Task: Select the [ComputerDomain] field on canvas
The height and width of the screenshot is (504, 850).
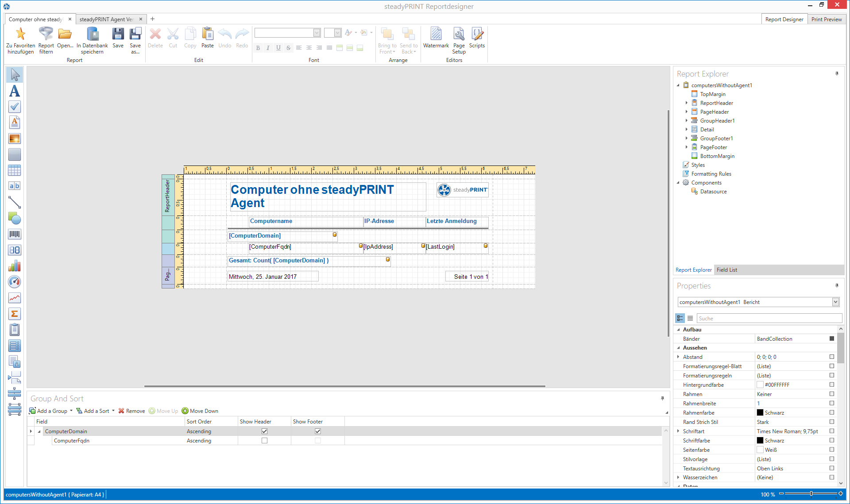Action: (282, 236)
